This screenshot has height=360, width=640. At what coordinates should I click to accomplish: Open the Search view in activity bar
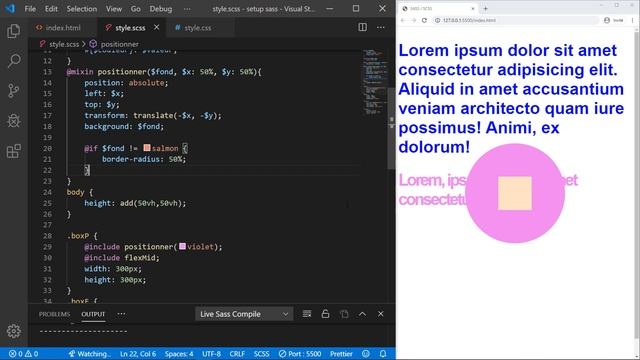13,61
